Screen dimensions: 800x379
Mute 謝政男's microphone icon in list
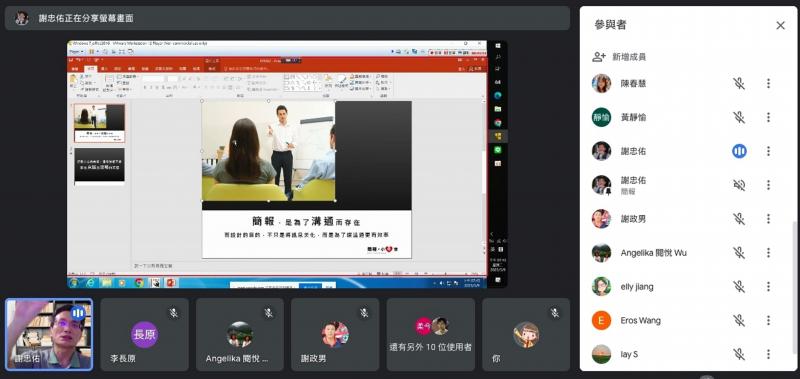click(x=739, y=219)
